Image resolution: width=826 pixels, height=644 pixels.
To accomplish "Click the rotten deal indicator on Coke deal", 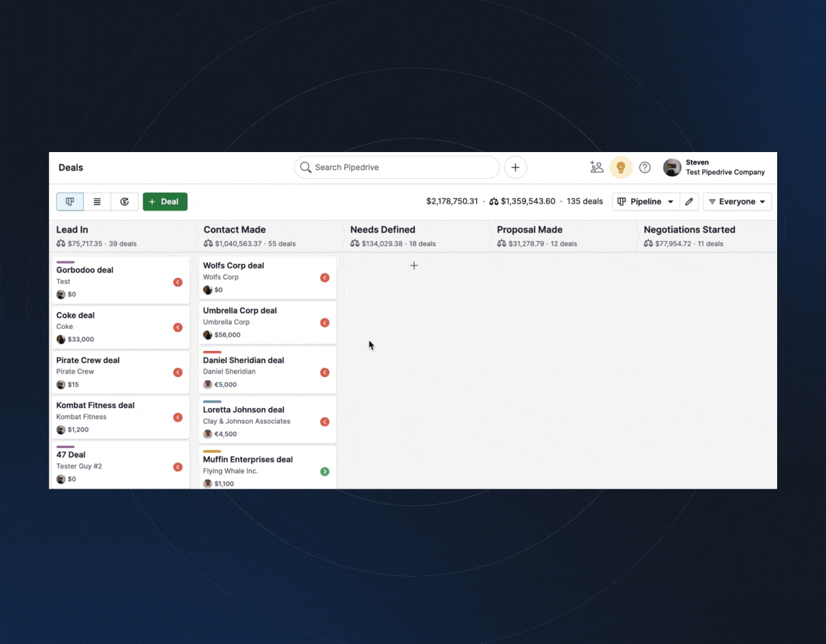I will 178,328.
